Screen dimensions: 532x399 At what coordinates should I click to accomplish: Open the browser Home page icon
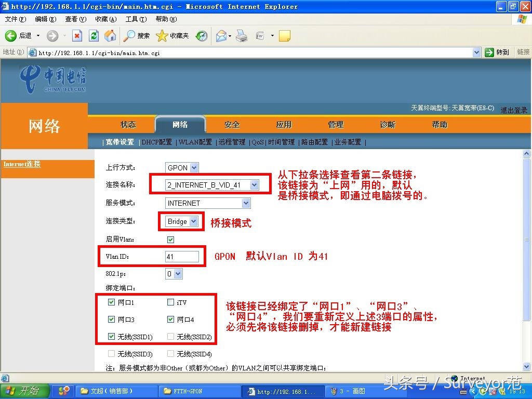tap(110, 36)
